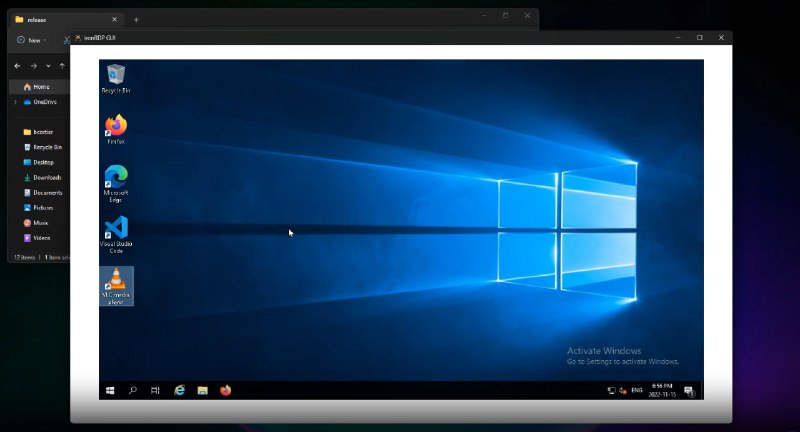
Task: Launch Firefox from the remote taskbar
Action: coord(225,390)
